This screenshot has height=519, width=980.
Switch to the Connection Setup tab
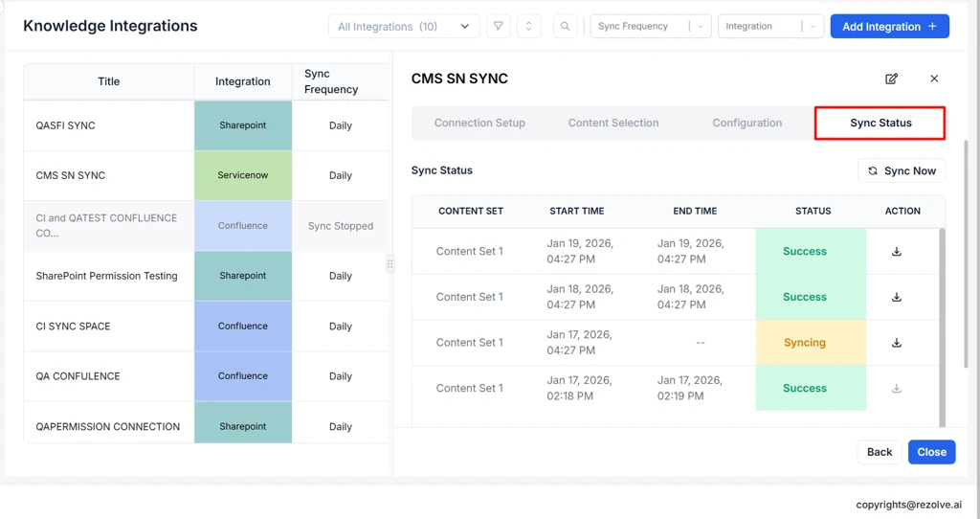tap(479, 124)
